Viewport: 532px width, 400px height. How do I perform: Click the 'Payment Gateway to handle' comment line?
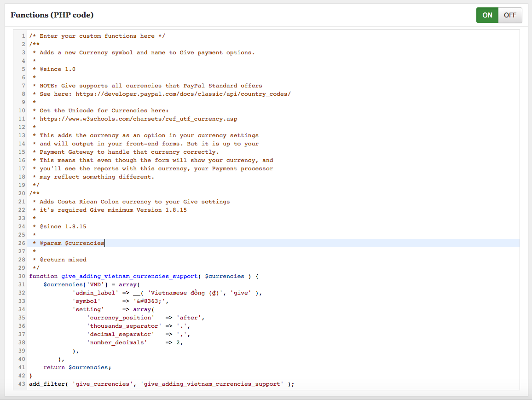click(126, 152)
